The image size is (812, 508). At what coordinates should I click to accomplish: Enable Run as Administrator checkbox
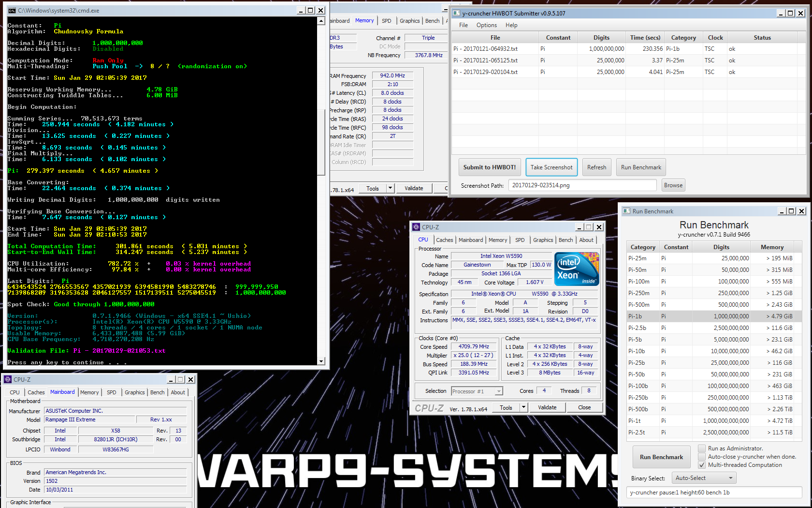click(702, 448)
